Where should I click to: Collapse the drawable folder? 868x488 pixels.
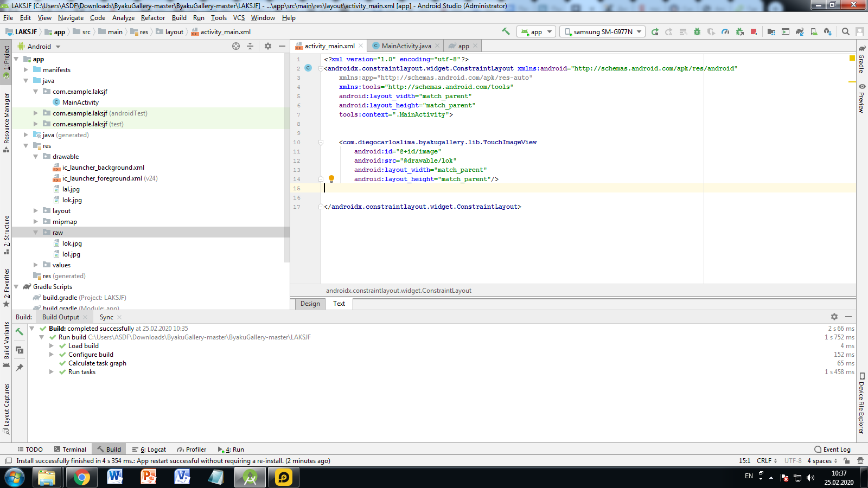(x=36, y=156)
